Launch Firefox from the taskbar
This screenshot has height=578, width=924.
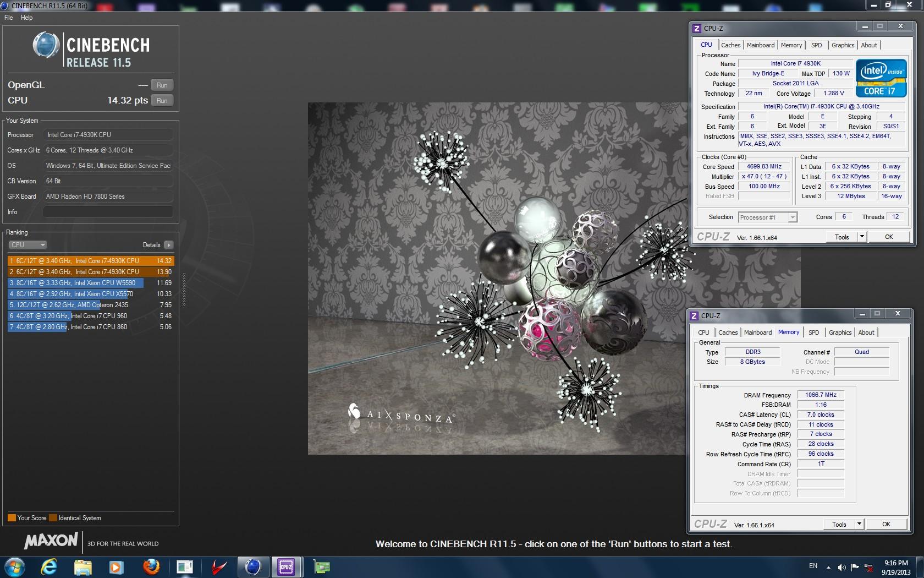151,567
